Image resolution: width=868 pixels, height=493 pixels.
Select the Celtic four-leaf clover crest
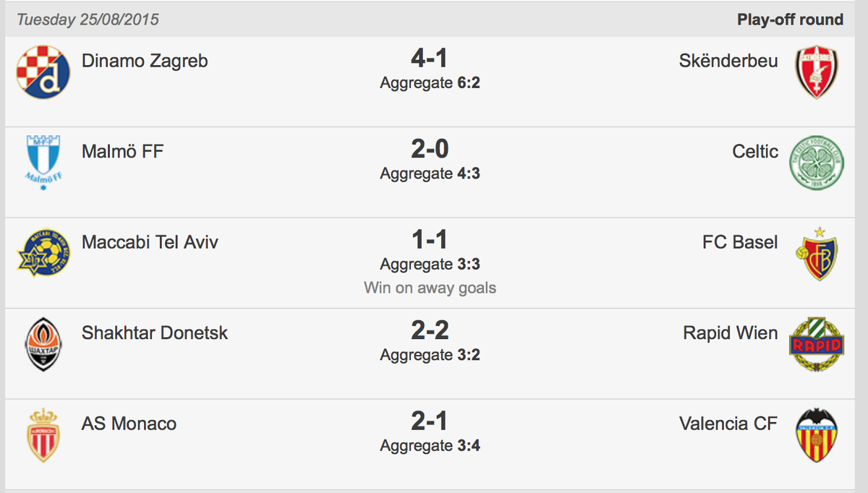[x=817, y=163]
